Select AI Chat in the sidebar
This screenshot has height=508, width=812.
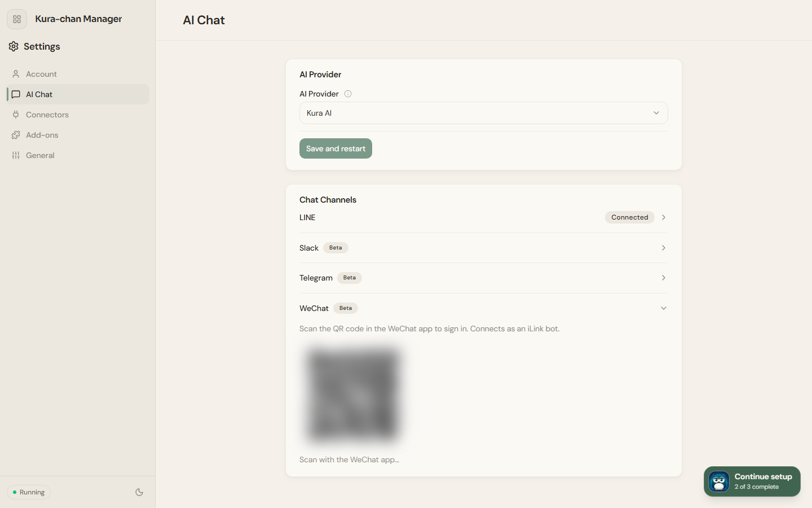(x=78, y=94)
